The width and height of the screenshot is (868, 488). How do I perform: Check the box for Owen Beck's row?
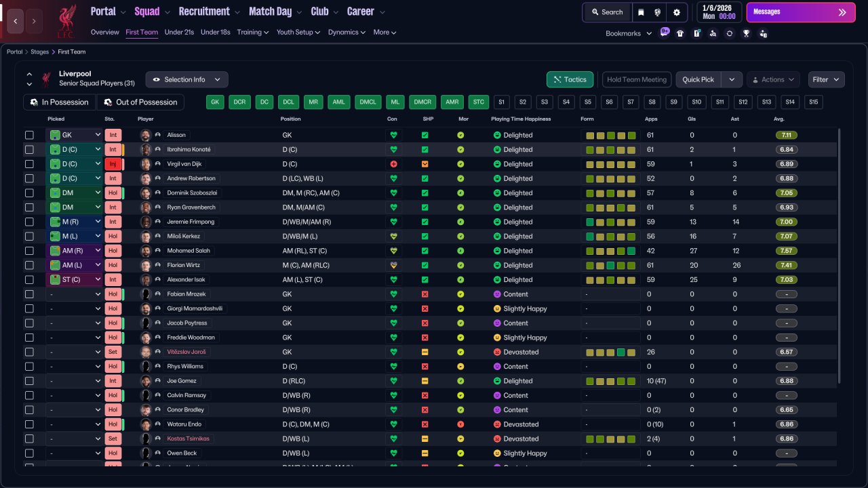[29, 453]
